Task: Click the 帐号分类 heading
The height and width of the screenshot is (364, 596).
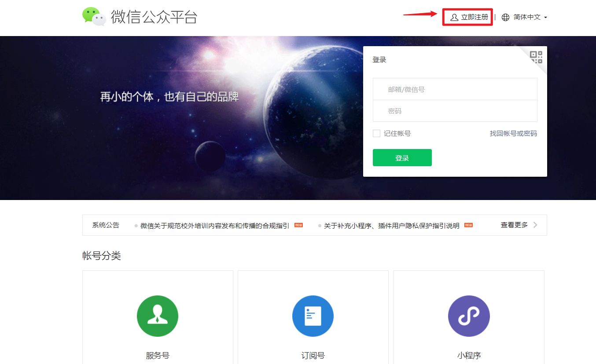Action: (x=102, y=256)
